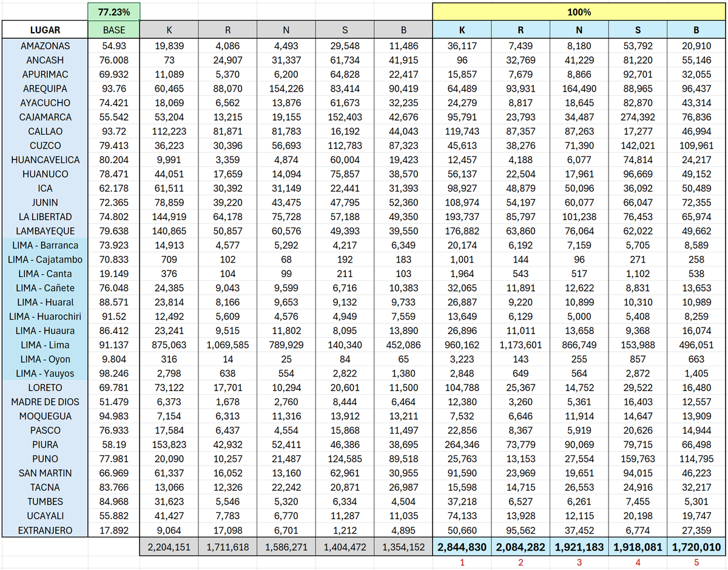
Task: Click the blue N column header
Action: click(x=579, y=30)
